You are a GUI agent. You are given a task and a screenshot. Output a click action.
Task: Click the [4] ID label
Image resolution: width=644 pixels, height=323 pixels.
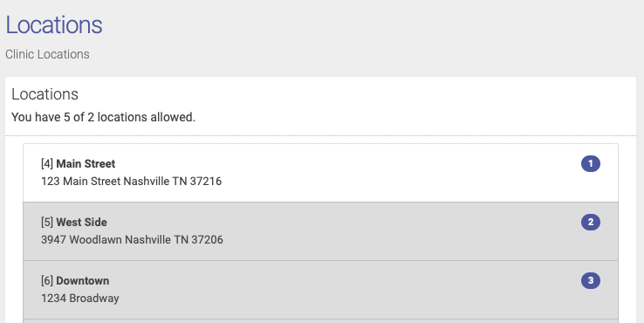47,163
